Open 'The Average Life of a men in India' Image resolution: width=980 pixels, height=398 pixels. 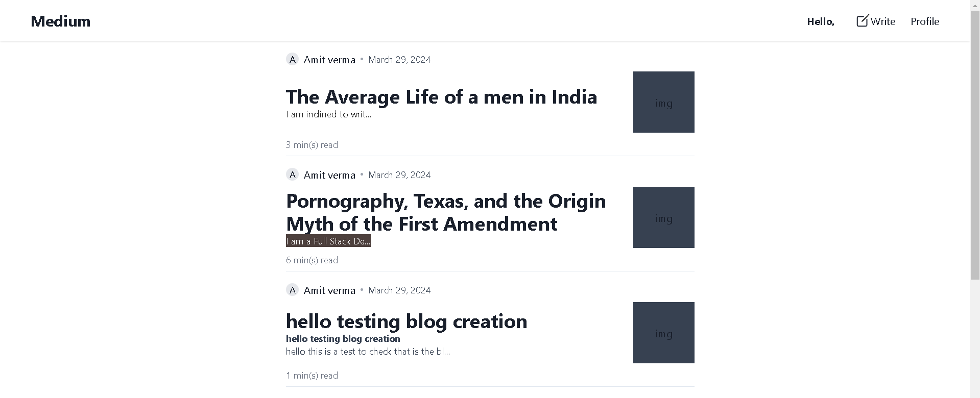(x=441, y=96)
